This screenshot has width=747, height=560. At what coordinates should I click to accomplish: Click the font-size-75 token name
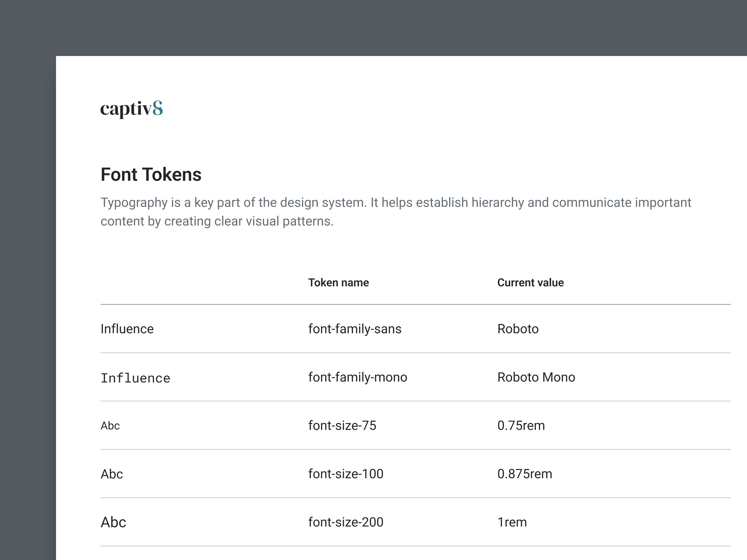click(x=342, y=425)
